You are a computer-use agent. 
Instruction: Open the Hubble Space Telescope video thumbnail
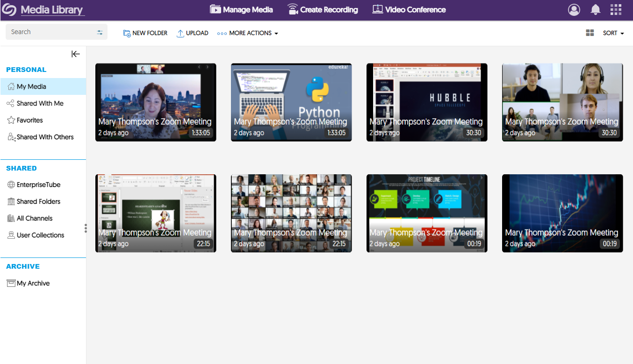tap(427, 102)
